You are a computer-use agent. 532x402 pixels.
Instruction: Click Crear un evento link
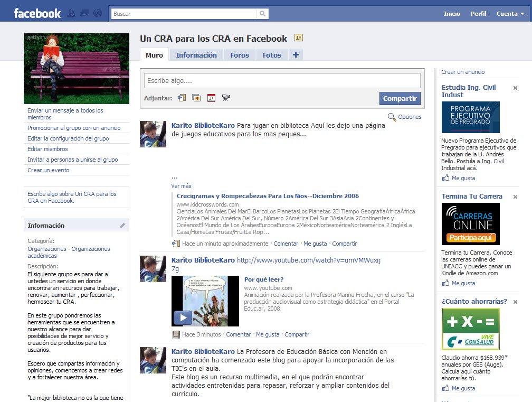click(x=48, y=170)
